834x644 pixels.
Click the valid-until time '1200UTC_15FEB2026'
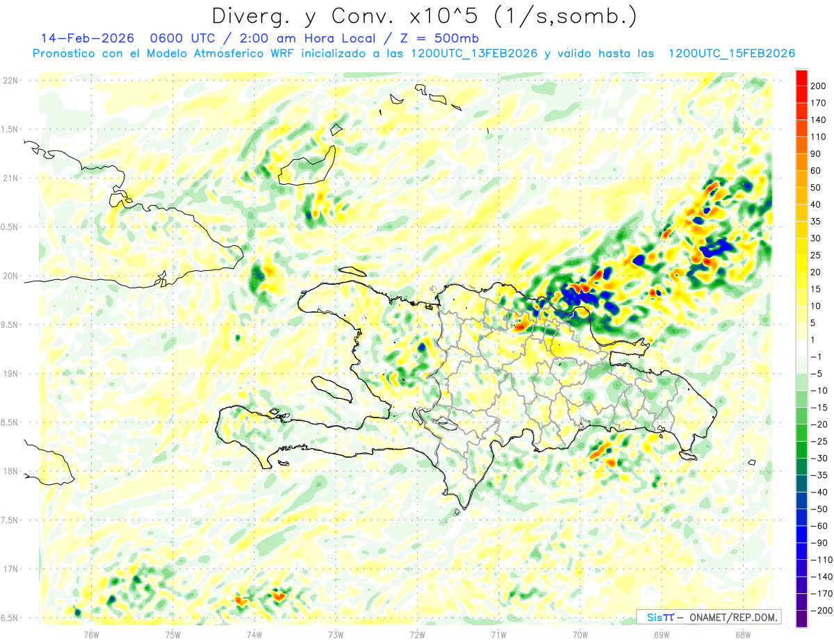[731, 53]
